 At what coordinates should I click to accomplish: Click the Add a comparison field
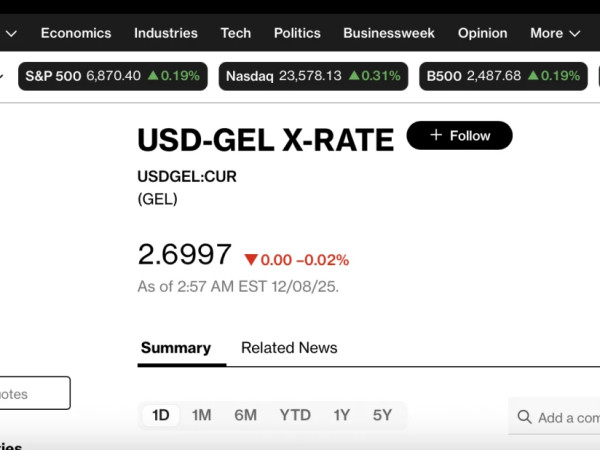click(565, 417)
